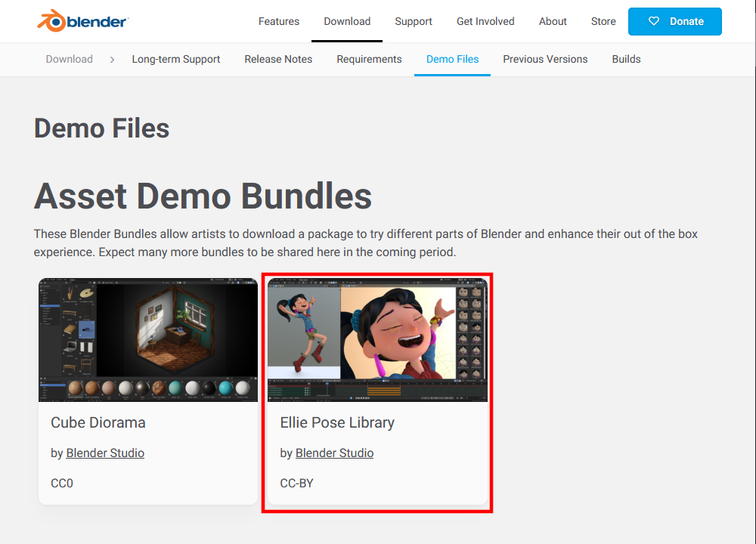Click the CC-BY license text
The image size is (756, 544).
(296, 484)
